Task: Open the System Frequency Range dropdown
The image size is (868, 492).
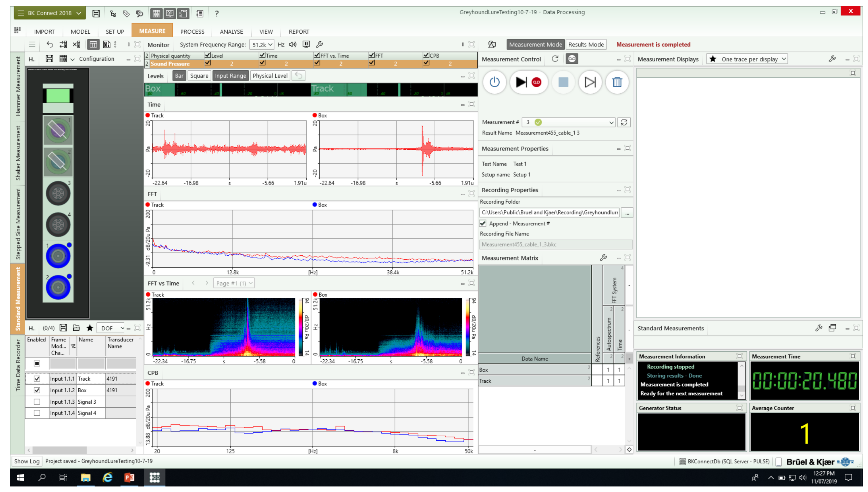Action: pyautogui.click(x=262, y=45)
